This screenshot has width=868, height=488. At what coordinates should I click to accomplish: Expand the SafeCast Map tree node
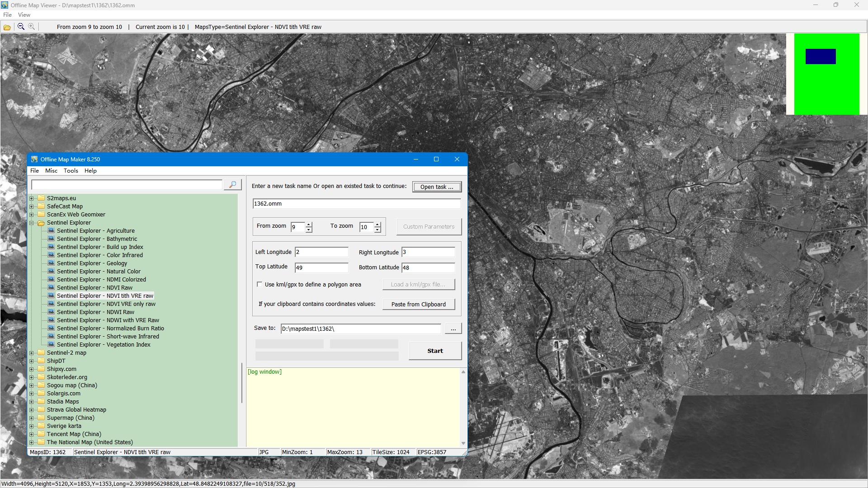click(32, 206)
